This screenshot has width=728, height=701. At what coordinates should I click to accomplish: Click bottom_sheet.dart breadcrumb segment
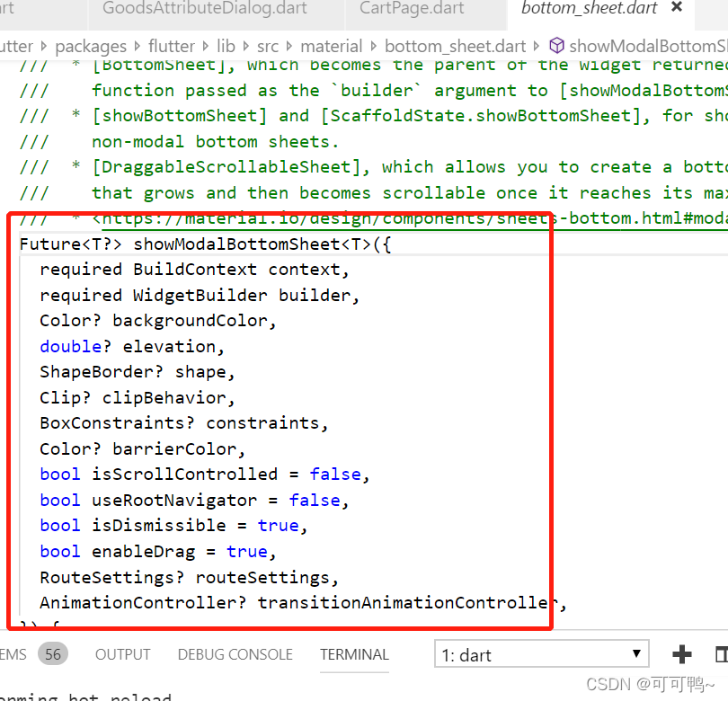click(x=455, y=46)
